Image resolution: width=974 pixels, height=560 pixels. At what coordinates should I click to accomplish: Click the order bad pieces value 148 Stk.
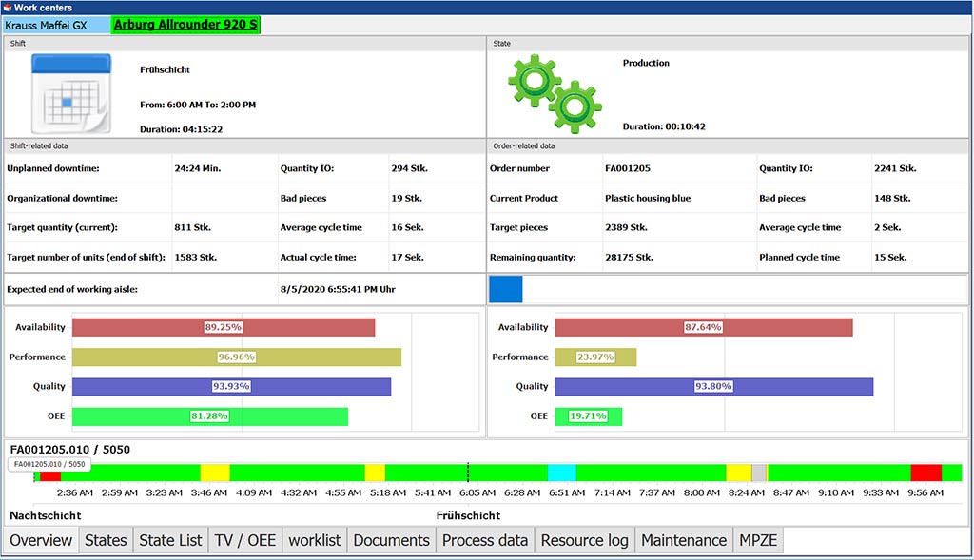pyautogui.click(x=892, y=198)
